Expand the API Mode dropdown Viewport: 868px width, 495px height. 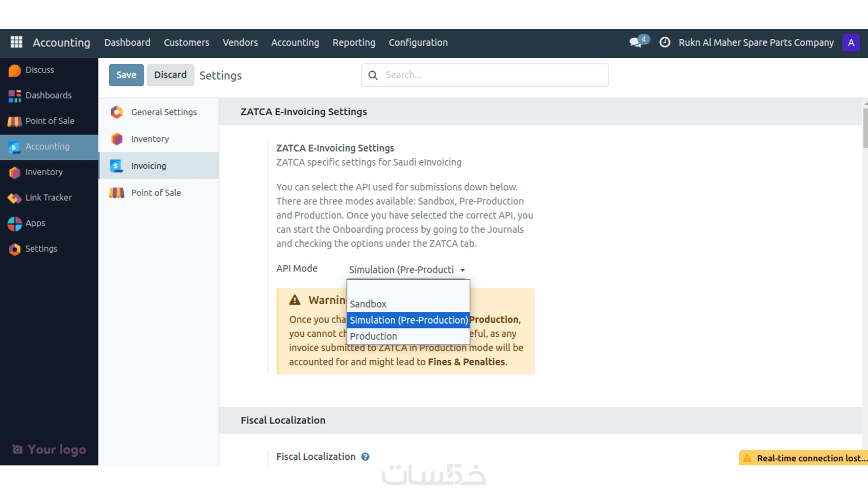click(x=407, y=269)
